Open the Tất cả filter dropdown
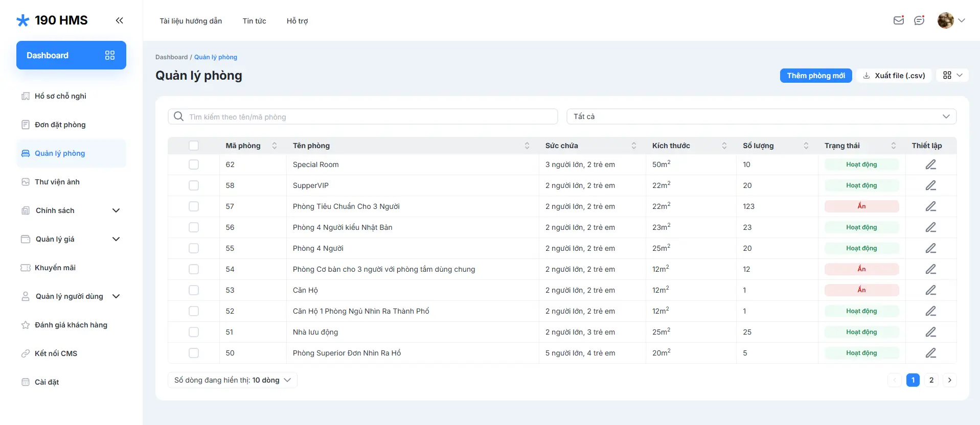 761,116
